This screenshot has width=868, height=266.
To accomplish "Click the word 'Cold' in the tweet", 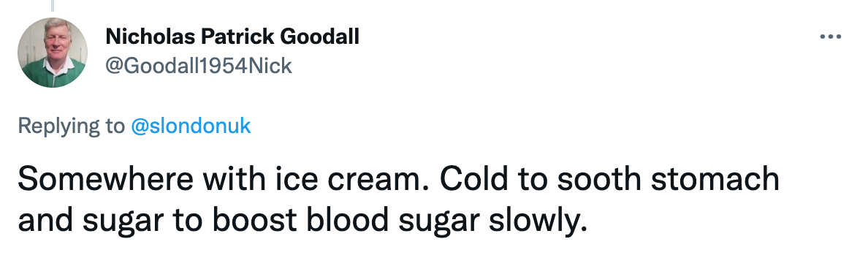I will coord(476,180).
